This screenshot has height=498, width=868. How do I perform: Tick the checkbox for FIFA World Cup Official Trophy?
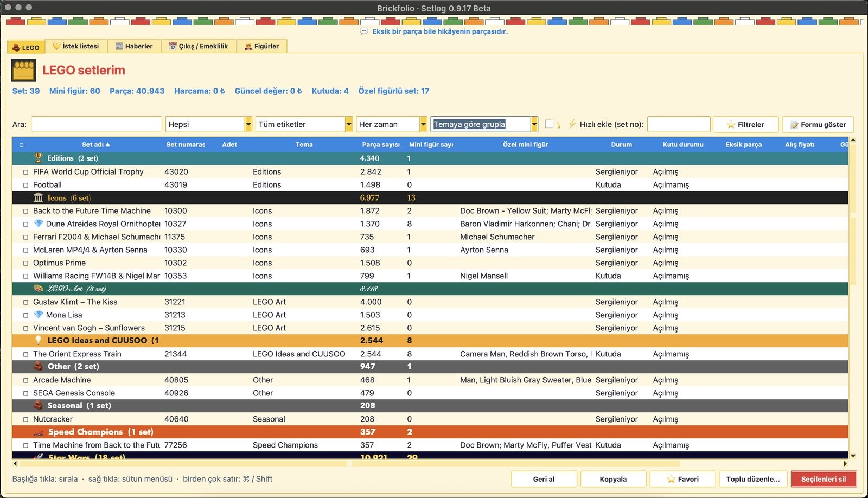coord(25,172)
